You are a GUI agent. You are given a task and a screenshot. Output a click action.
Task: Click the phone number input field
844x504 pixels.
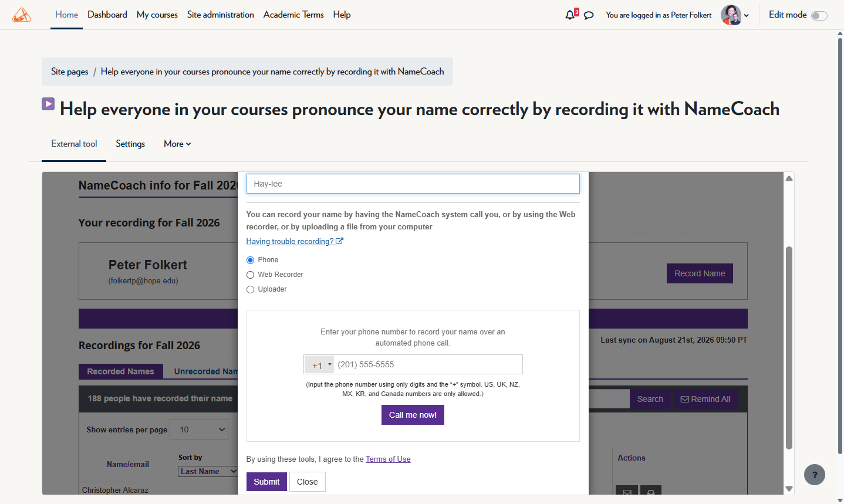point(428,364)
